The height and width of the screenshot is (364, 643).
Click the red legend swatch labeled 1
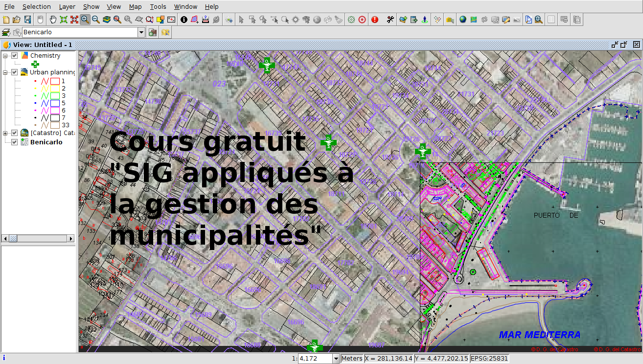click(55, 81)
